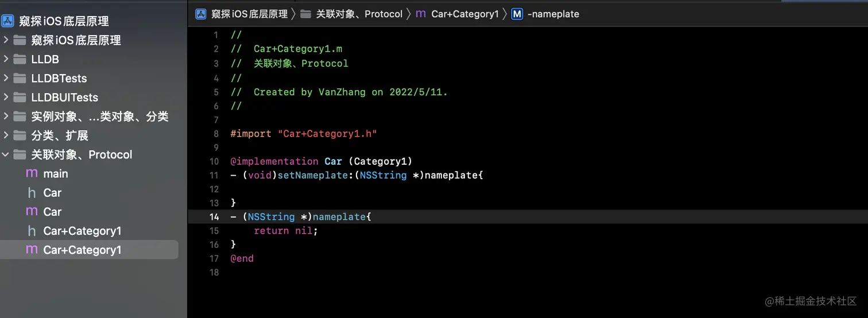Click the m implementation icon of Car
Screen dimensions: 868x318
tap(32, 212)
